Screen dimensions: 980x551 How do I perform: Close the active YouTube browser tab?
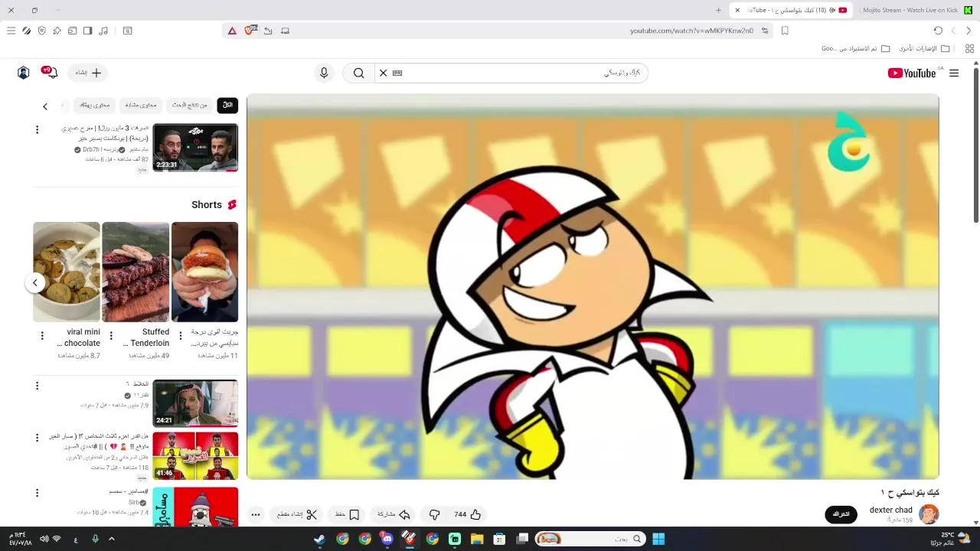(737, 10)
